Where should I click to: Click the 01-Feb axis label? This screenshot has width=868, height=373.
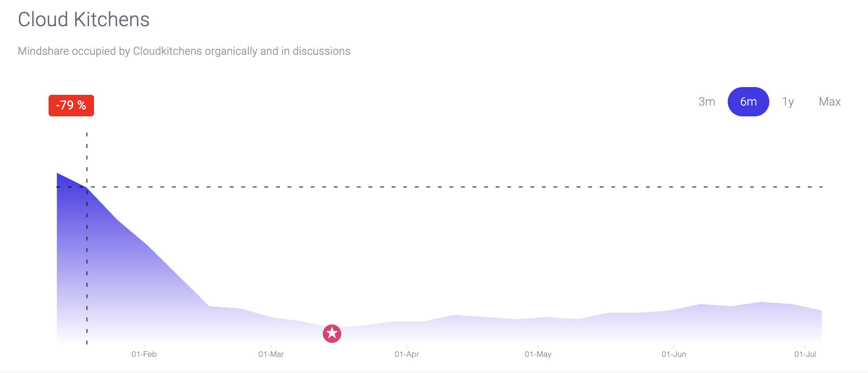pyautogui.click(x=144, y=354)
